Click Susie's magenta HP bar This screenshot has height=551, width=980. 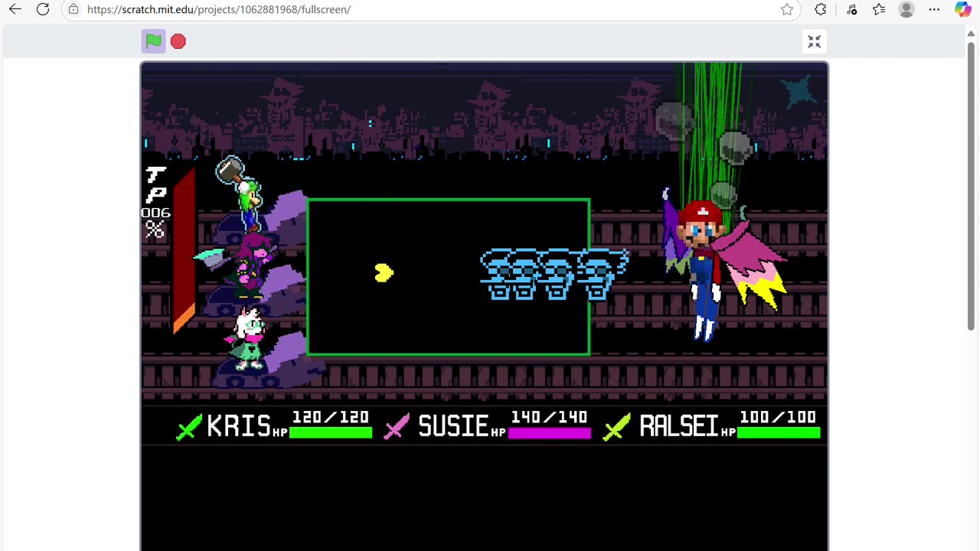point(549,433)
